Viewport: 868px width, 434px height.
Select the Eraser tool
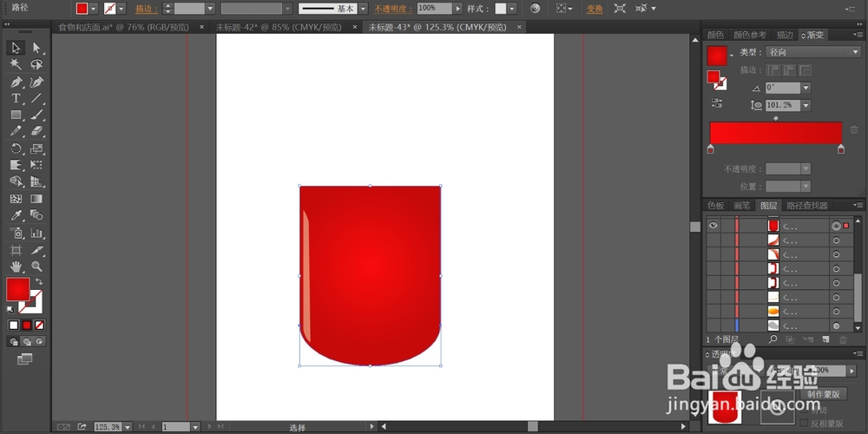(x=36, y=131)
